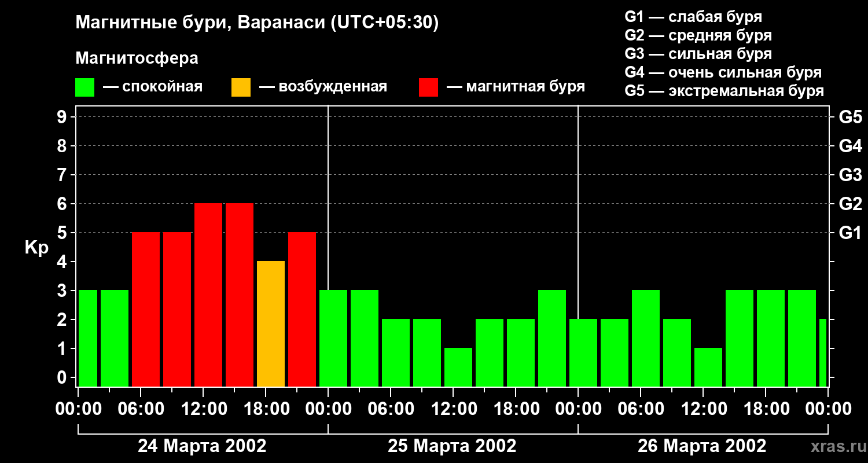Click the legend label '— магнитная буря'
The width and height of the screenshot is (868, 463).
pyautogui.click(x=516, y=87)
